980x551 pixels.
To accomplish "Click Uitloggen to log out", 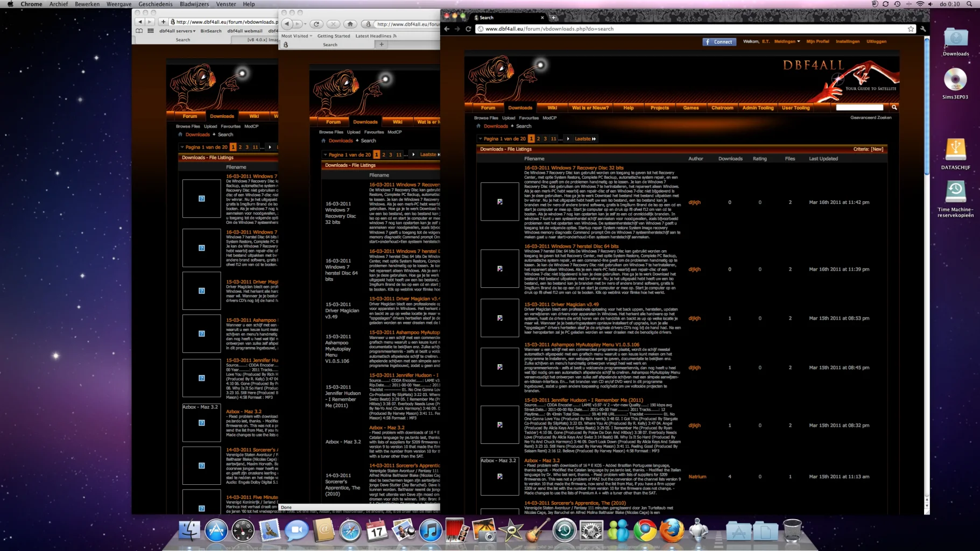I will coord(876,41).
